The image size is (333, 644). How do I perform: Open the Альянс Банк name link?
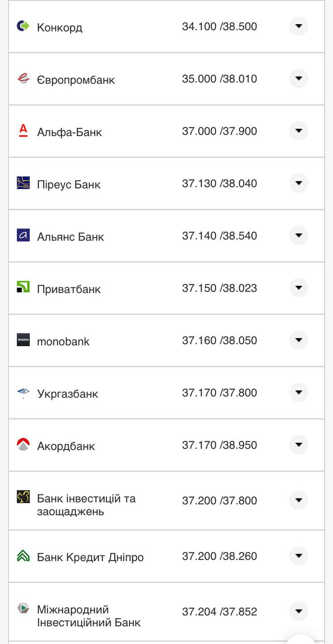pyautogui.click(x=70, y=237)
